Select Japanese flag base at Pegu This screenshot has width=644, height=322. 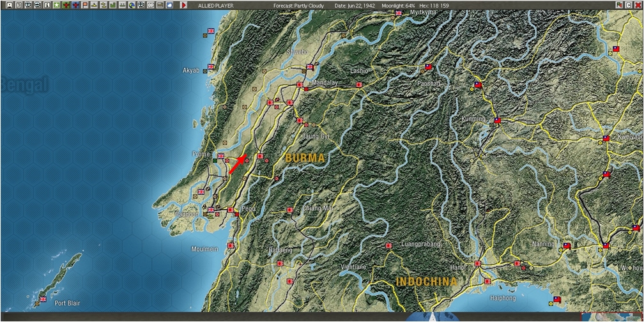231,210
